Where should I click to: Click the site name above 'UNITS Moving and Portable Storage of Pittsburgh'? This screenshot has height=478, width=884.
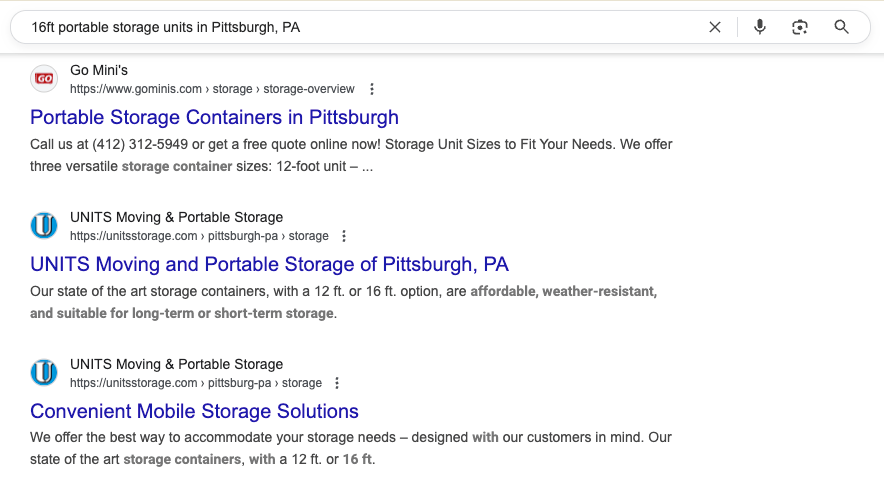pos(176,217)
